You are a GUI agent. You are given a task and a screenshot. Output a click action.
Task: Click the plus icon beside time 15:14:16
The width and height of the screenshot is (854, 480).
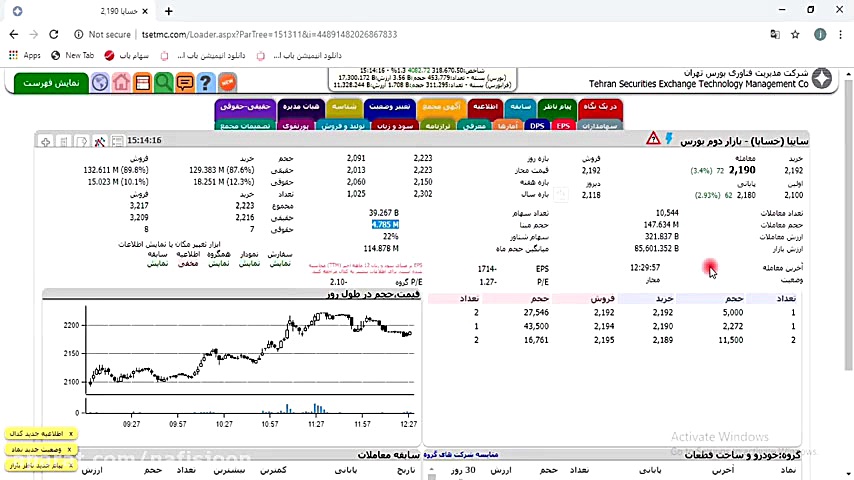click(46, 141)
